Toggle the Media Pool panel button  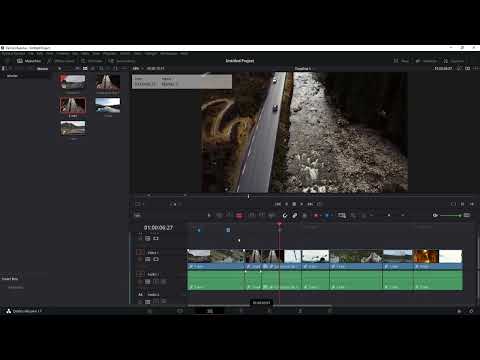point(29,61)
